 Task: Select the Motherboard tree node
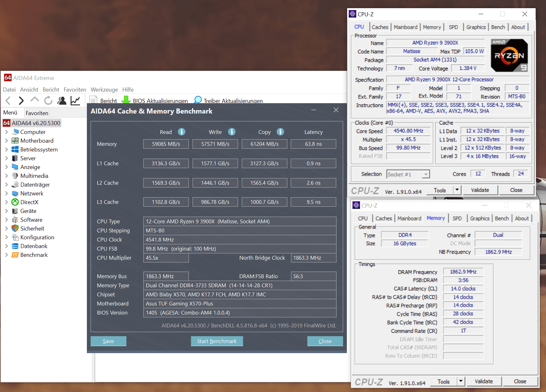[37, 141]
